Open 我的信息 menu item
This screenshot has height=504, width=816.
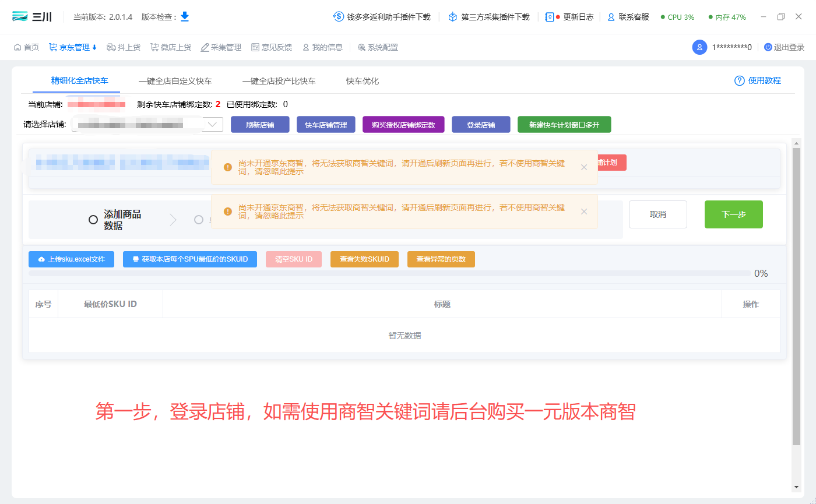[322, 47]
